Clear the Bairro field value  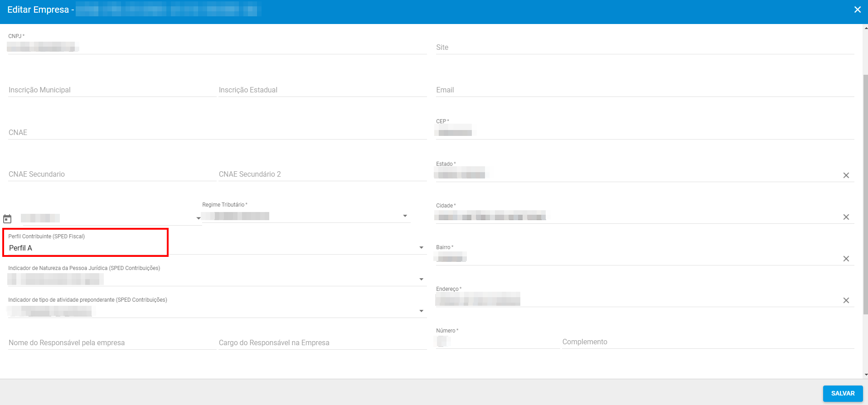846,259
